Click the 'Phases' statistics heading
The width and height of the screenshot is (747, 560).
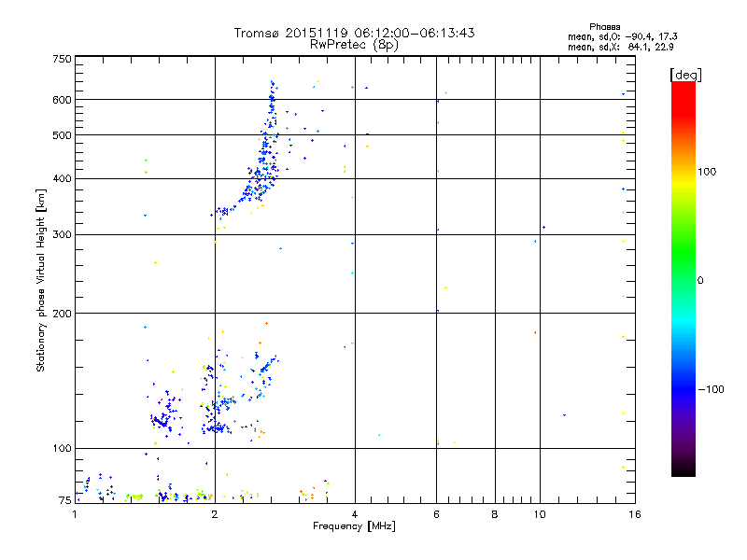[x=604, y=27]
